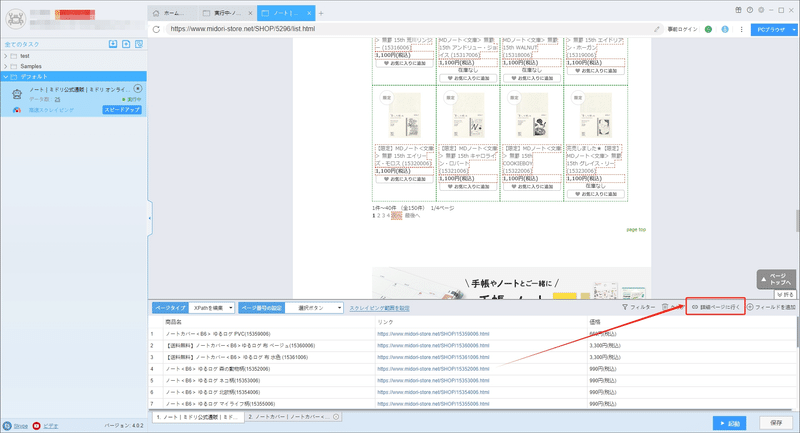Add a new tab with plus icon
This screenshot has height=433, width=800.
(321, 13)
